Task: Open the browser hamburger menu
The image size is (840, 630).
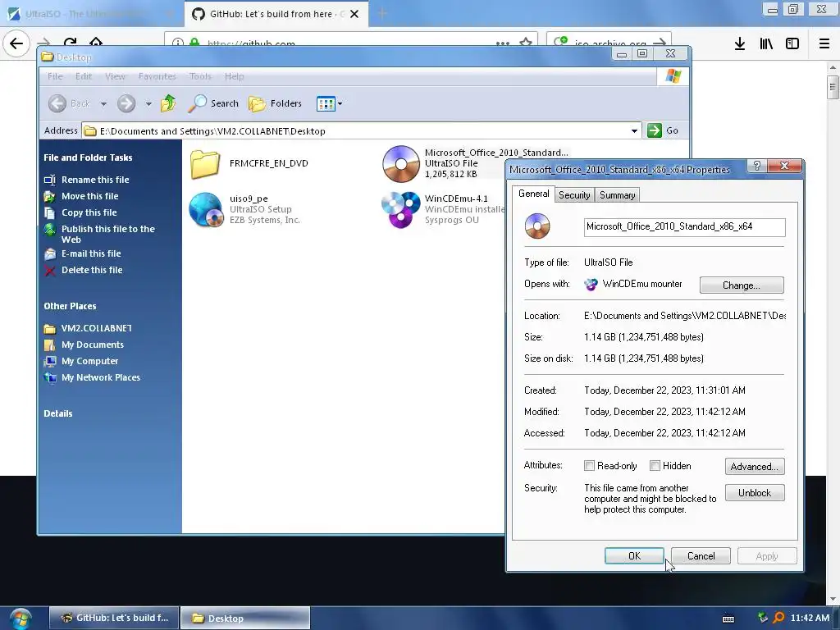Action: pyautogui.click(x=824, y=43)
